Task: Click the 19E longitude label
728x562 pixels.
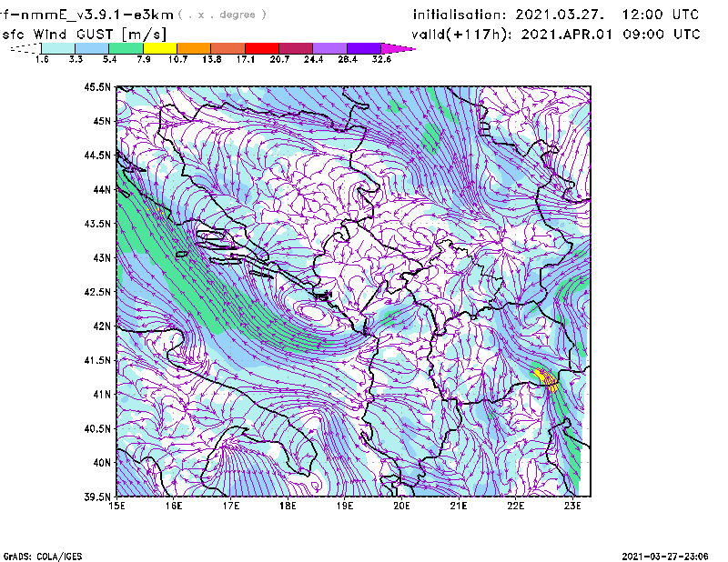Action: pos(345,506)
